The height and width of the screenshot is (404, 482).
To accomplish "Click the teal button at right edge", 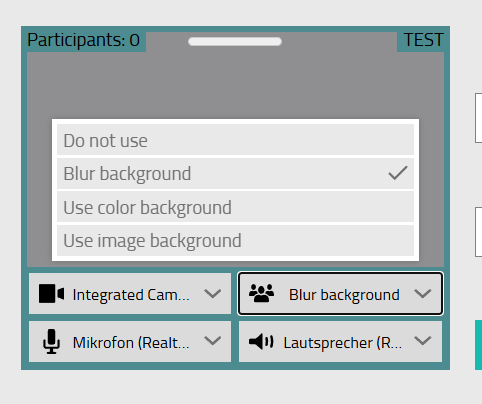I will pos(479,345).
